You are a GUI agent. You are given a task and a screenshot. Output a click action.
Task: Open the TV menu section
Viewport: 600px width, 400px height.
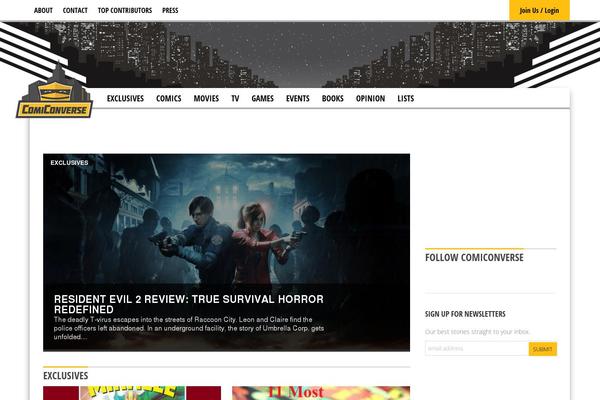click(x=235, y=98)
